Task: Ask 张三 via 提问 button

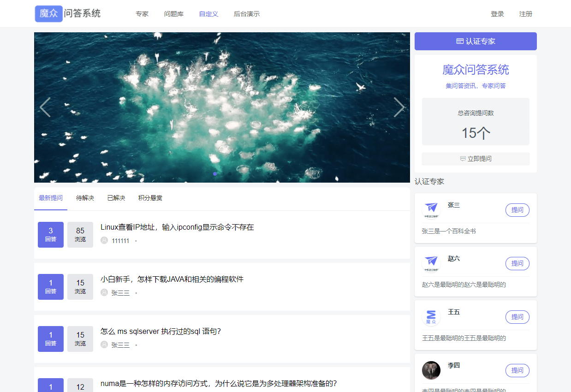Action: point(517,210)
